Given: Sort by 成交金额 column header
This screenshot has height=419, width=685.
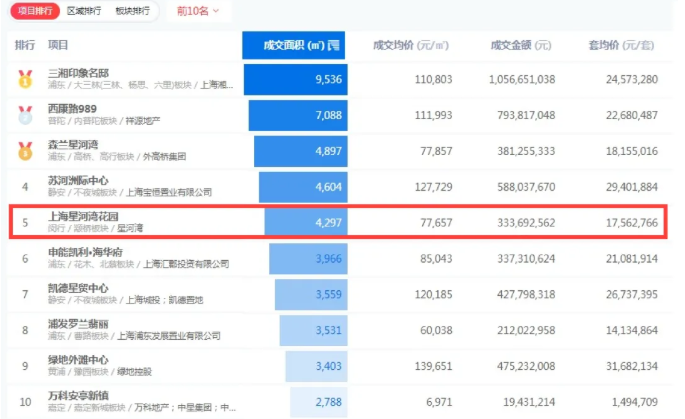Looking at the screenshot, I should pyautogui.click(x=521, y=45).
